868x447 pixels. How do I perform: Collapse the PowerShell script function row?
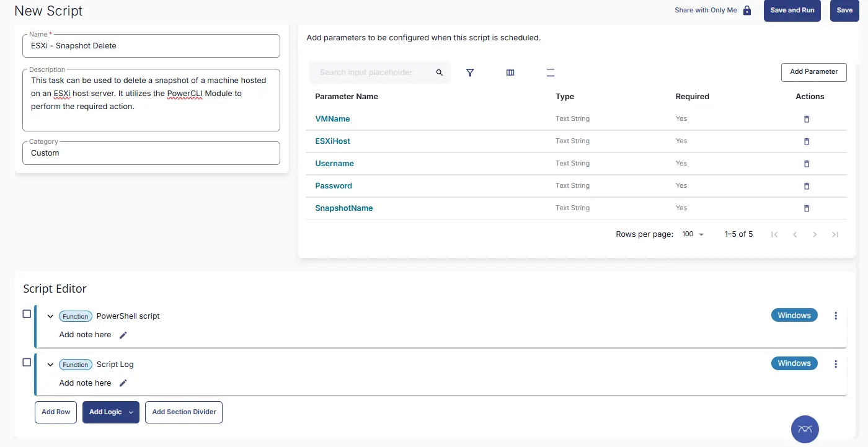[51, 316]
